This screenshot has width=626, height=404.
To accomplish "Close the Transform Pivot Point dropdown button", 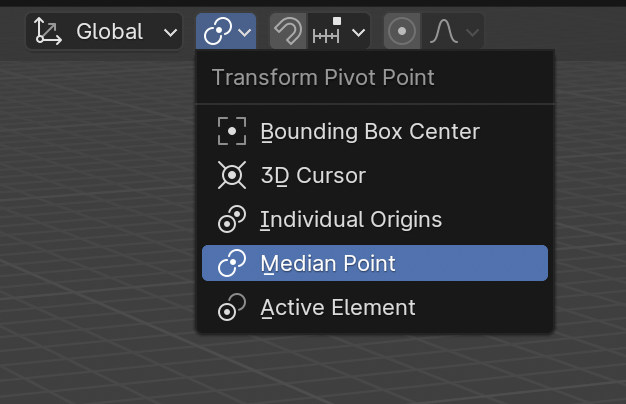I will tap(226, 31).
